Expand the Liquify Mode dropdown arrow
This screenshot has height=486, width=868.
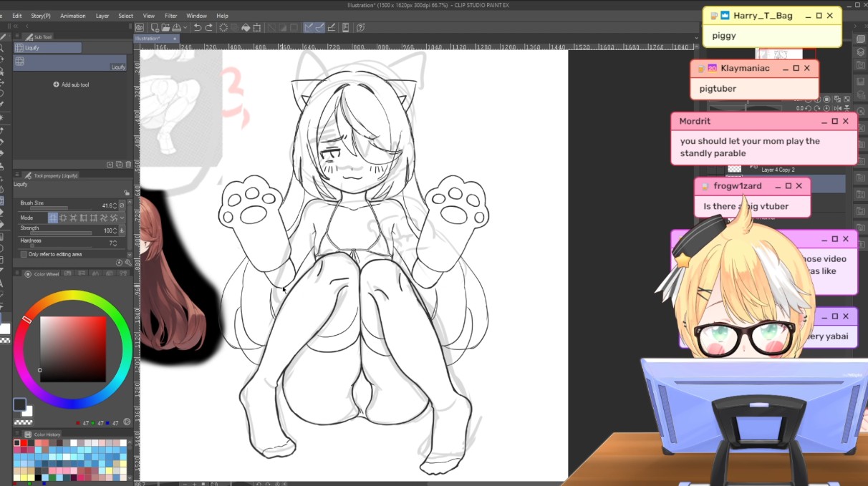click(x=122, y=218)
